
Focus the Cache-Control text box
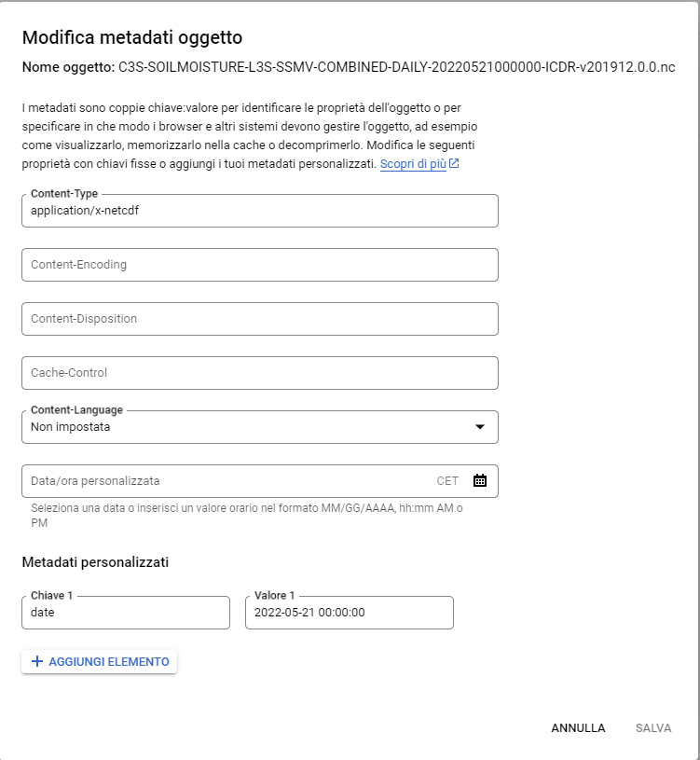coord(259,373)
